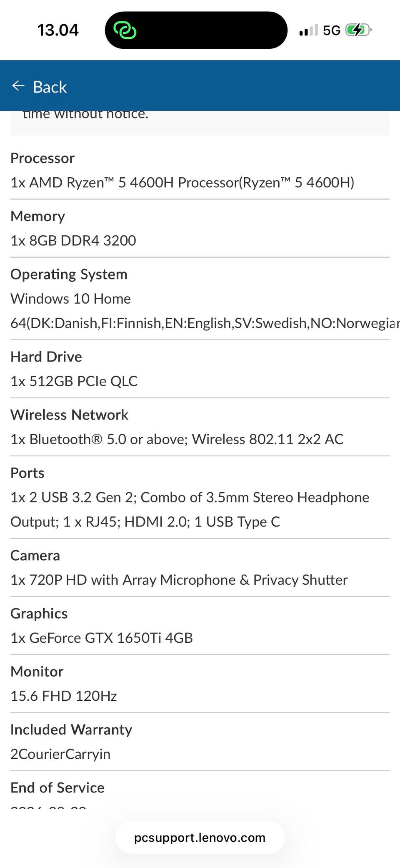This screenshot has width=400, height=868.
Task: Tap the 1x 8GB DDR4 3200 memory value
Action: pos(73,241)
